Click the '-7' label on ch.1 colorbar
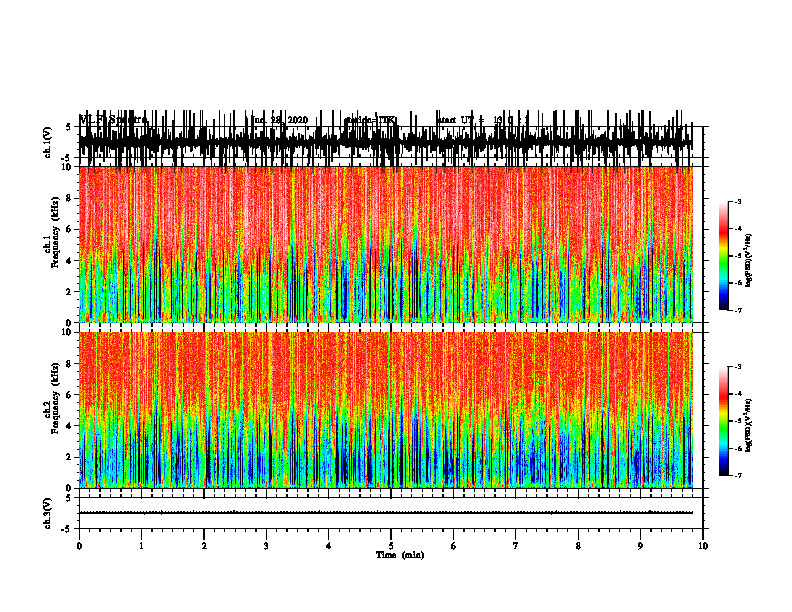The height and width of the screenshot is (612, 792). coord(737,310)
